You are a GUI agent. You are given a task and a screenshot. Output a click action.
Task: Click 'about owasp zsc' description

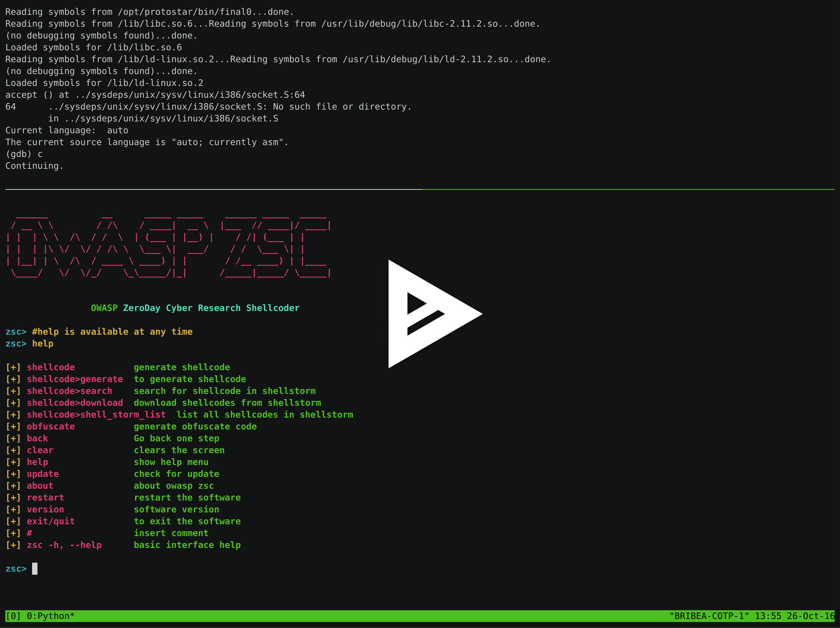(x=174, y=486)
